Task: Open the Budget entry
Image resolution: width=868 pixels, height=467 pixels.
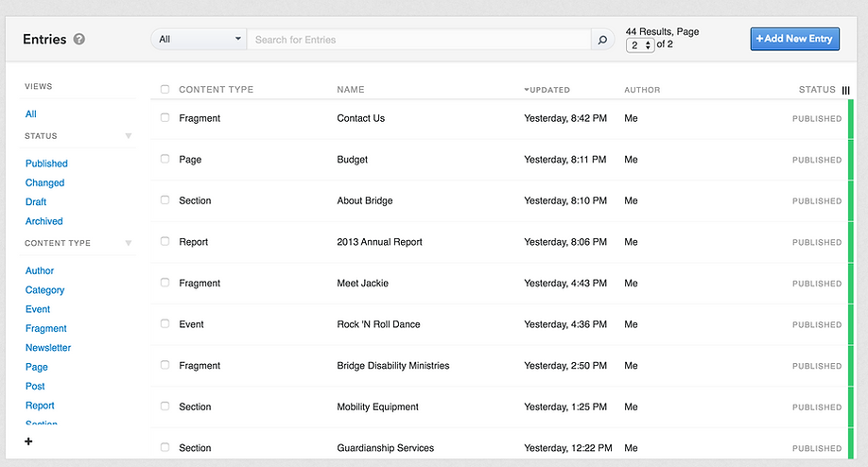Action: (352, 160)
